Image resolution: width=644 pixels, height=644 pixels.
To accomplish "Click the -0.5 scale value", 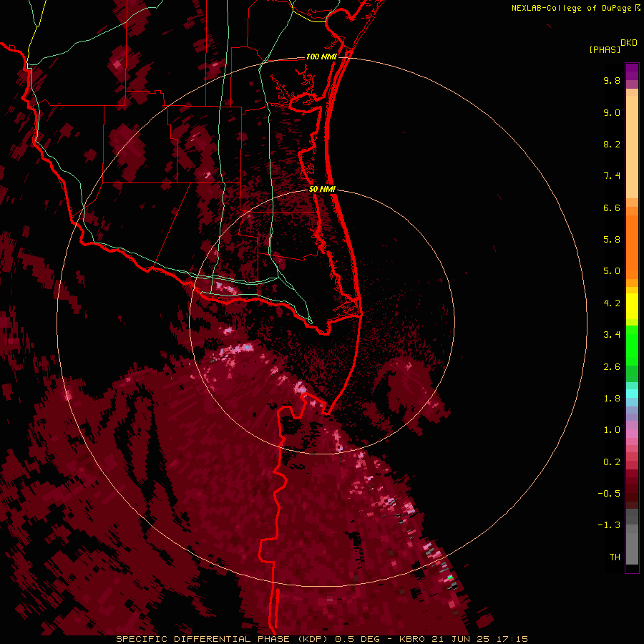I will (x=609, y=494).
